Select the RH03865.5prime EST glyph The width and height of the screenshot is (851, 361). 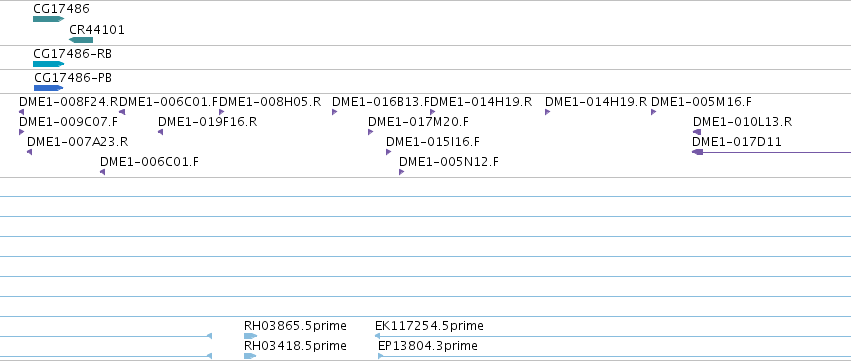pos(250,336)
